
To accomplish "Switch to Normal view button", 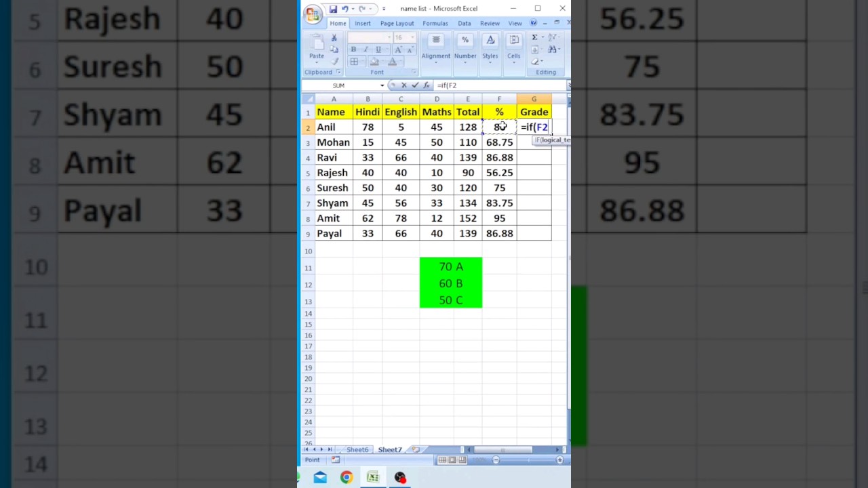I will pos(442,460).
